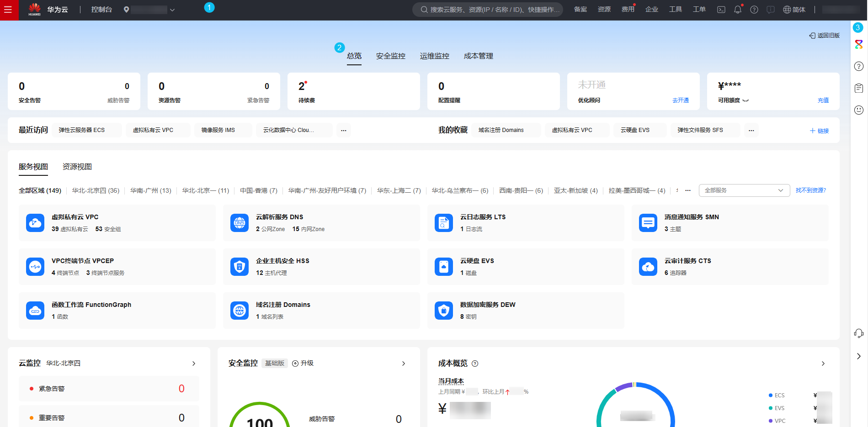Image resolution: width=868 pixels, height=427 pixels.
Task: Add a shortcut via the 链接 button
Action: 819,131
